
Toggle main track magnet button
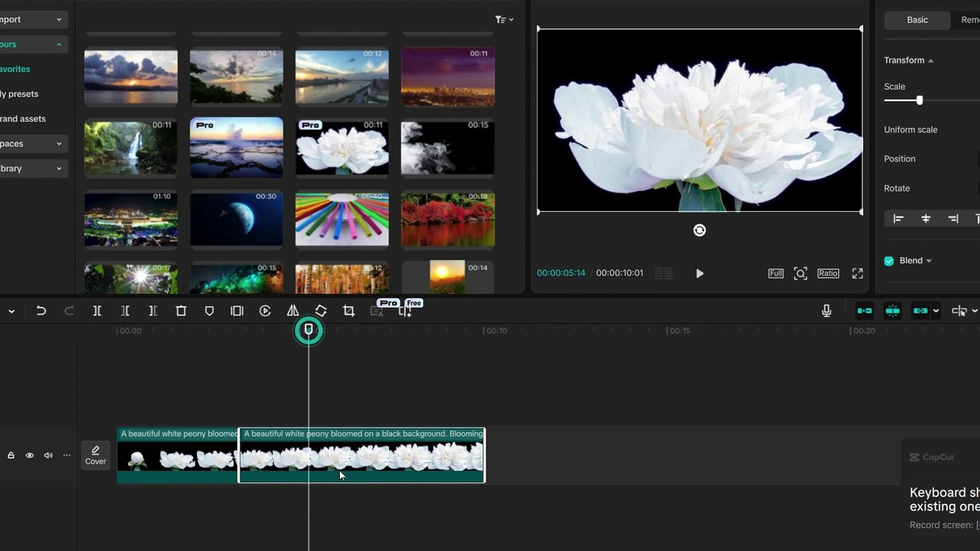click(864, 311)
